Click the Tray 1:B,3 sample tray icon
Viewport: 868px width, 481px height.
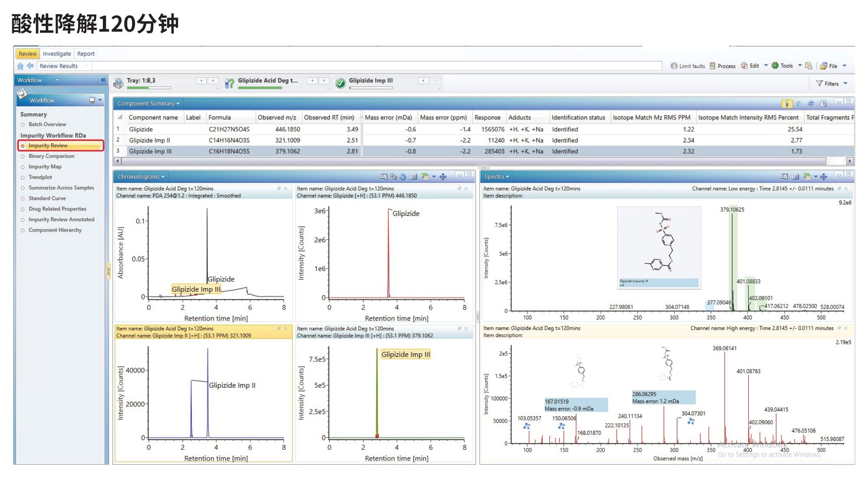point(118,83)
